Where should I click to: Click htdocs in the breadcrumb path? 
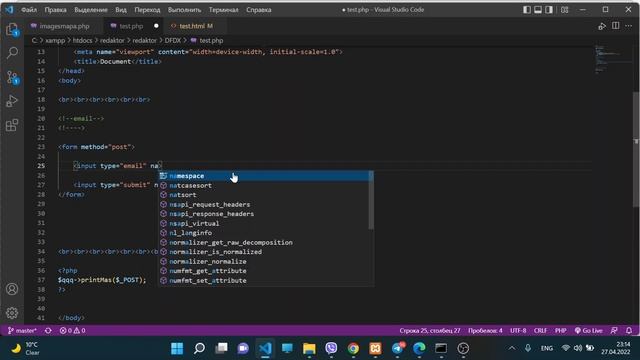coord(82,40)
